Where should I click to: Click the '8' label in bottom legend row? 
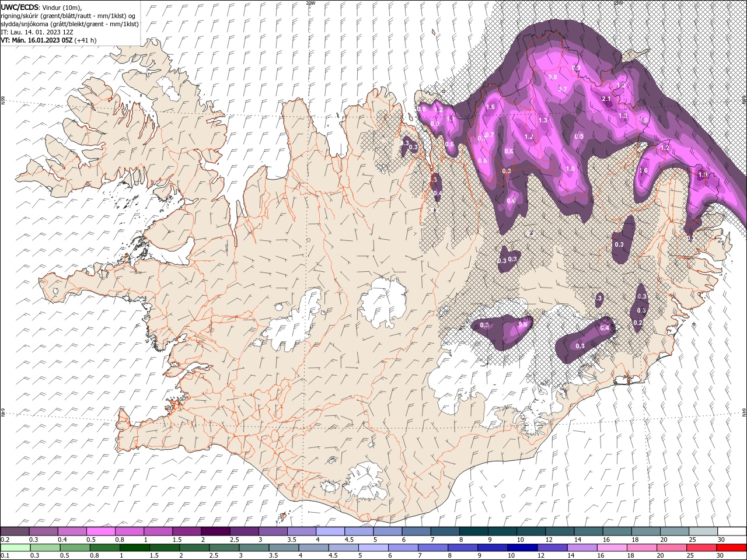(x=449, y=555)
